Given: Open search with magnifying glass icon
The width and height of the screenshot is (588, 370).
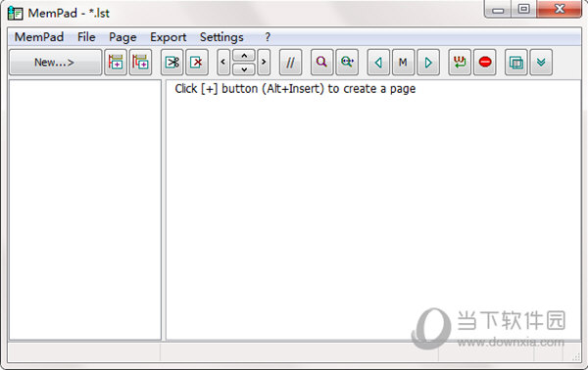Looking at the screenshot, I should click(x=321, y=63).
